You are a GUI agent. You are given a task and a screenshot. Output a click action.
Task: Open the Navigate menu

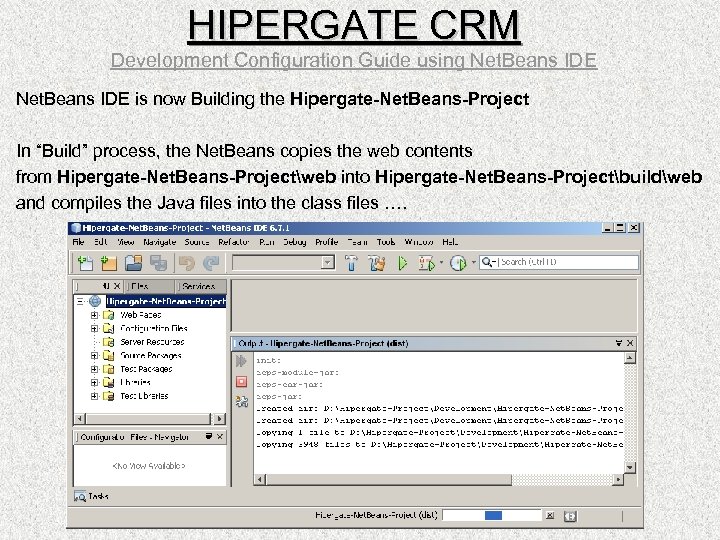pos(159,242)
